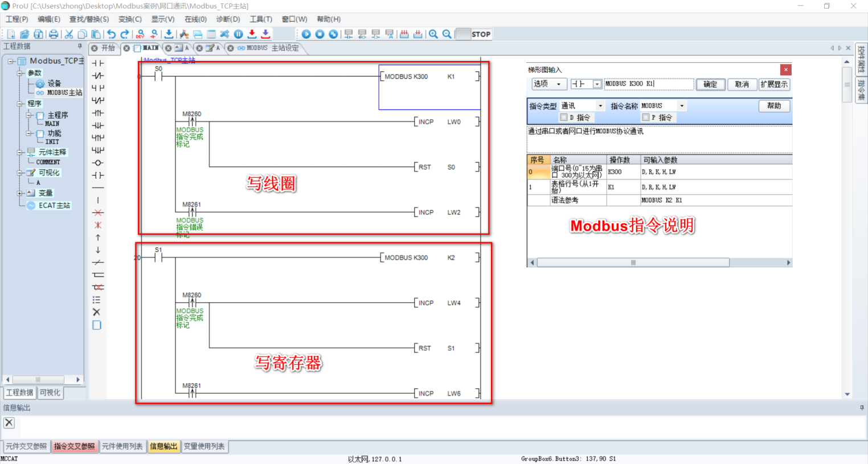Viewport: 868px width, 464px height.
Task: Open the 诊断(D) menu
Action: pos(228,19)
